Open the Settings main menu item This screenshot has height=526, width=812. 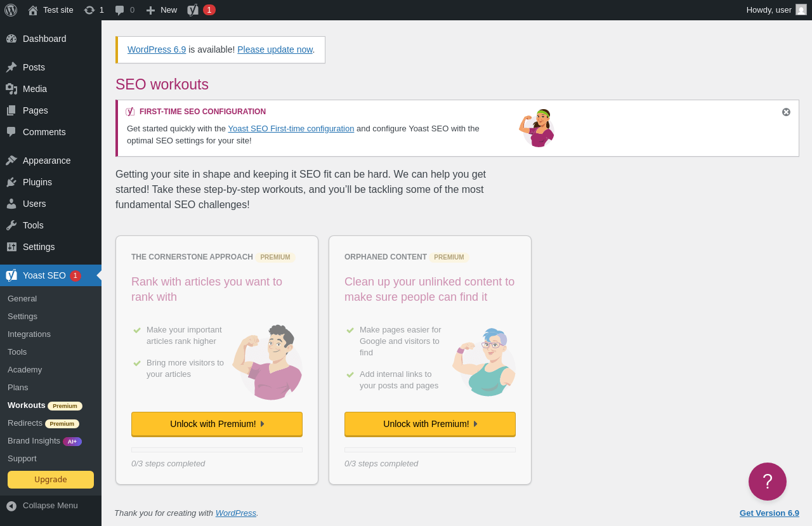point(51,247)
